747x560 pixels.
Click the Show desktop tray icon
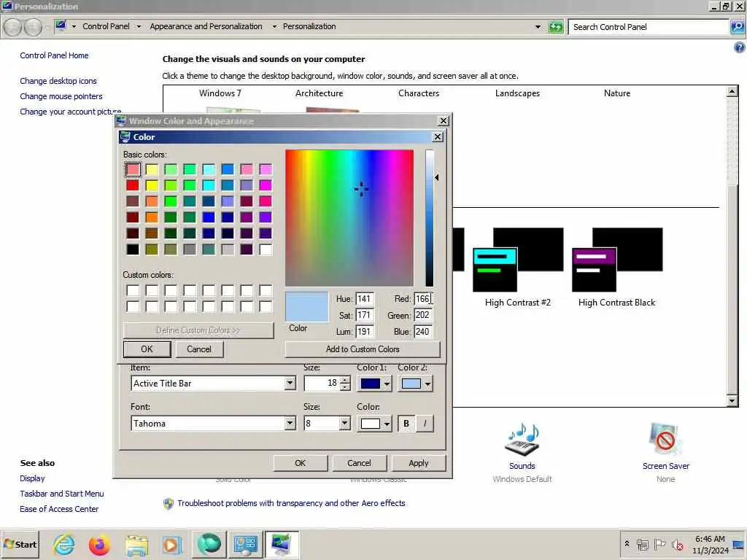tap(739, 544)
